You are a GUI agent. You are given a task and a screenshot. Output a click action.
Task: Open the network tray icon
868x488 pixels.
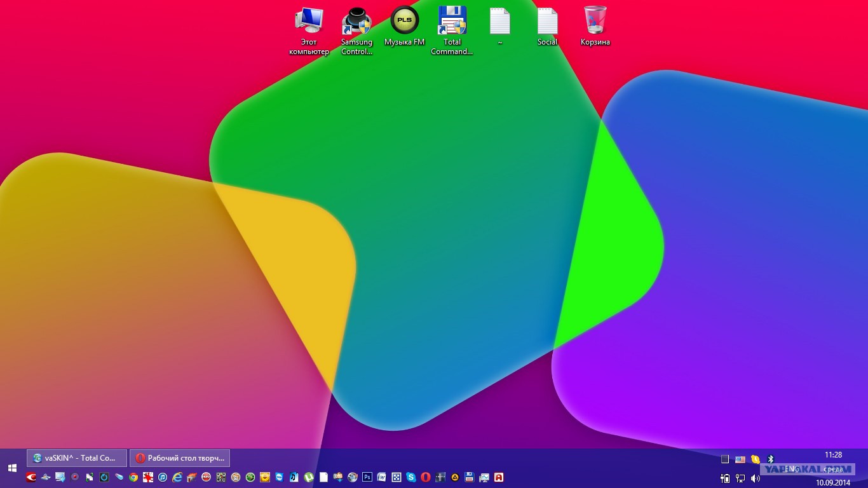[x=740, y=478]
